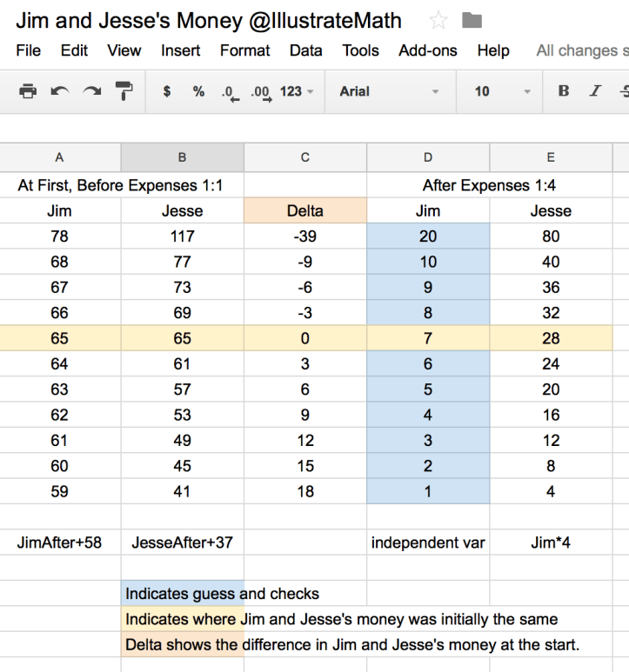Viewport: 629px width, 672px height.
Task: Select the Paint format roller tool
Action: (124, 91)
